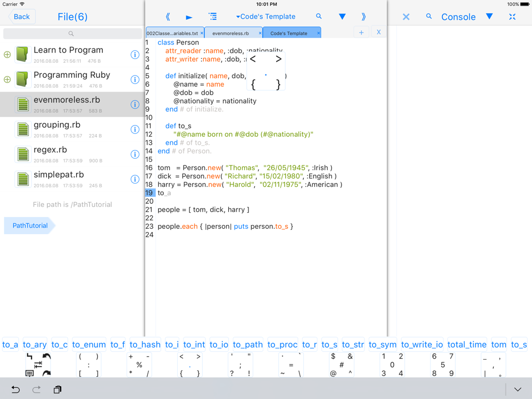Insert the to_int autocomplete suggestion
532x399 pixels.
click(x=194, y=345)
